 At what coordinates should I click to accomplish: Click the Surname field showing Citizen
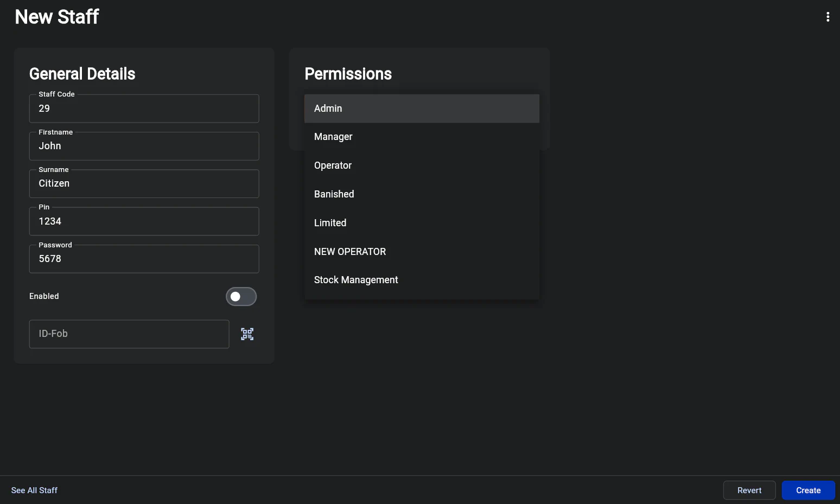point(144,184)
